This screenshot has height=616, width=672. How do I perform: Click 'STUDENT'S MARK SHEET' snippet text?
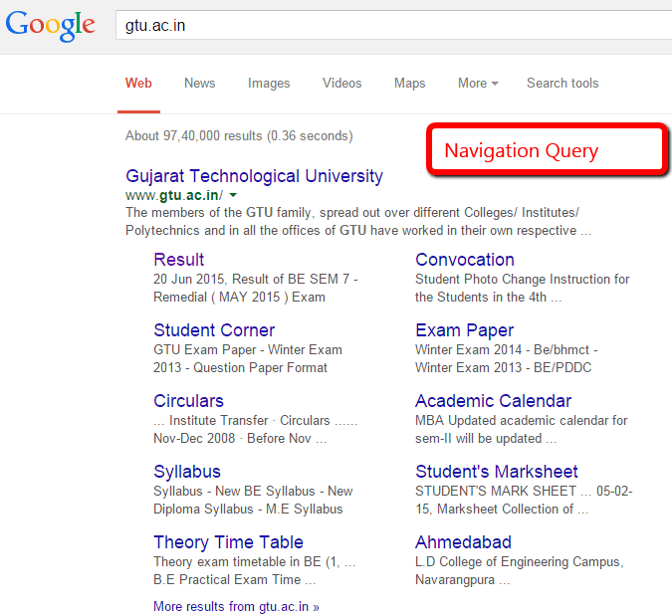pos(496,492)
